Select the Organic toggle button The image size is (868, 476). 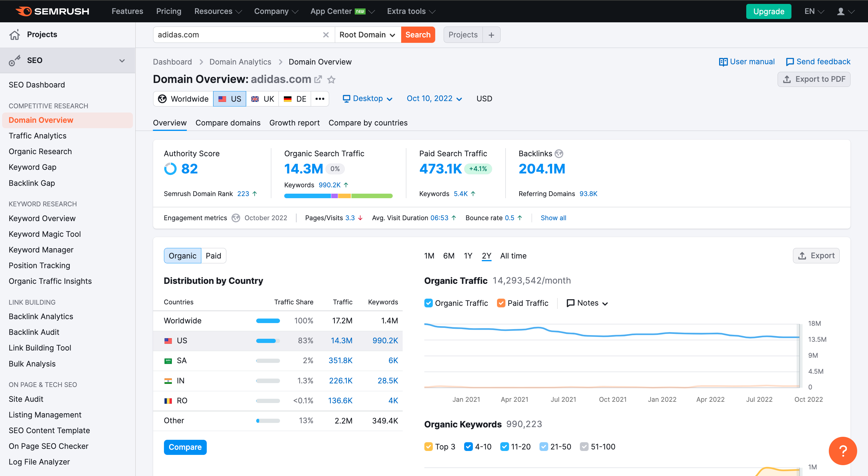click(183, 256)
